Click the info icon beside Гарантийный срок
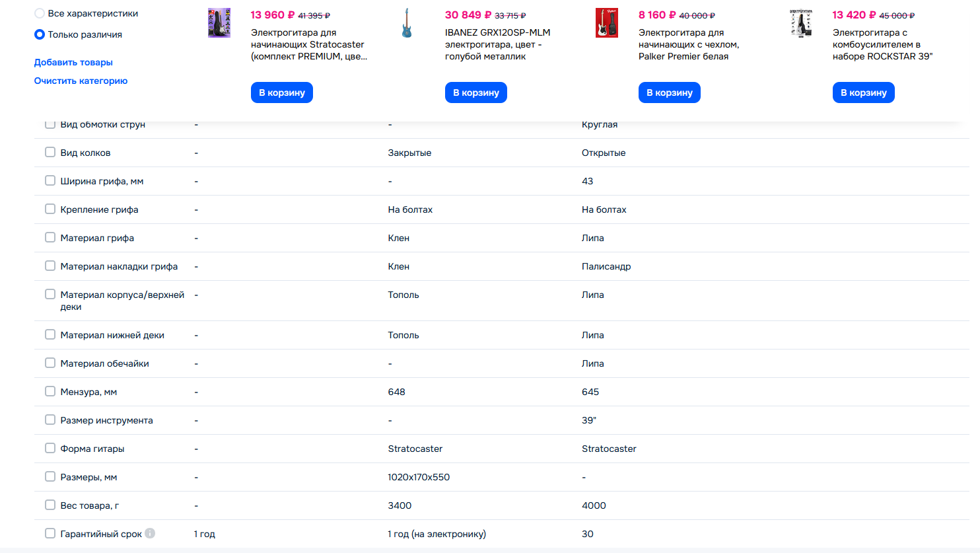 click(x=150, y=533)
